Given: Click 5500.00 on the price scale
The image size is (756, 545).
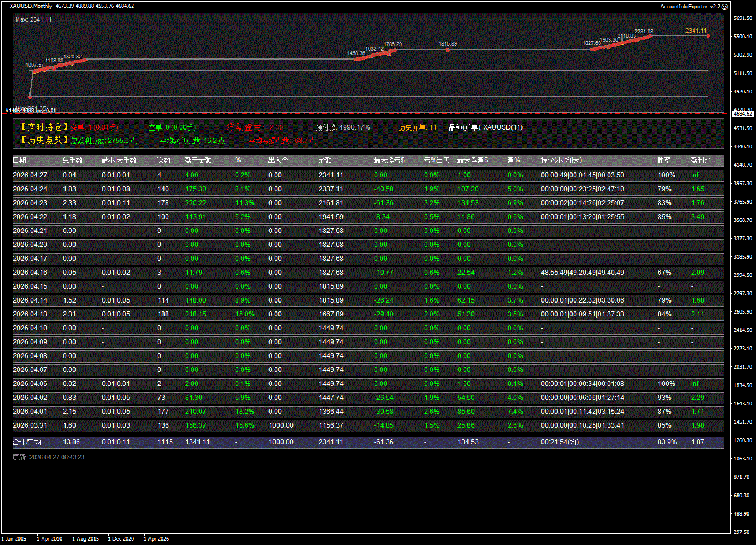Looking at the screenshot, I should point(742,37).
